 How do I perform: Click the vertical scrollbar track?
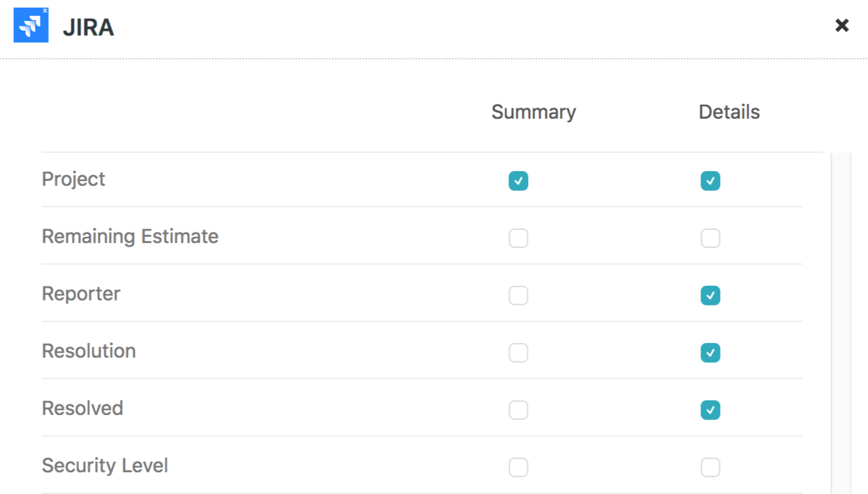click(841, 321)
